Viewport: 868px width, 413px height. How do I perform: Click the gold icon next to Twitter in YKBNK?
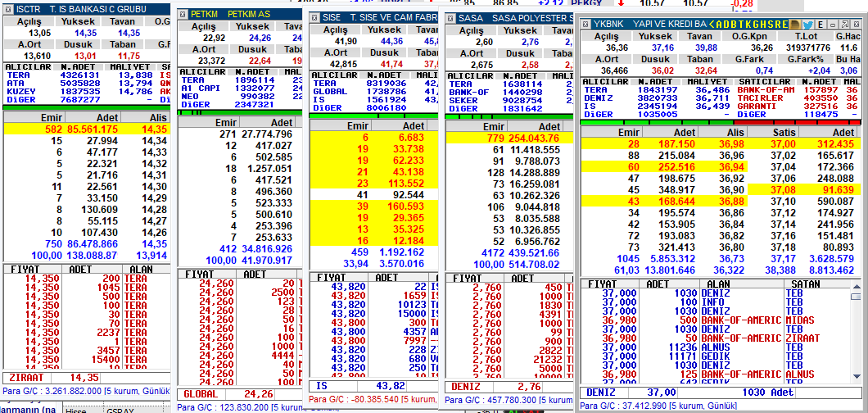pyautogui.click(x=794, y=25)
